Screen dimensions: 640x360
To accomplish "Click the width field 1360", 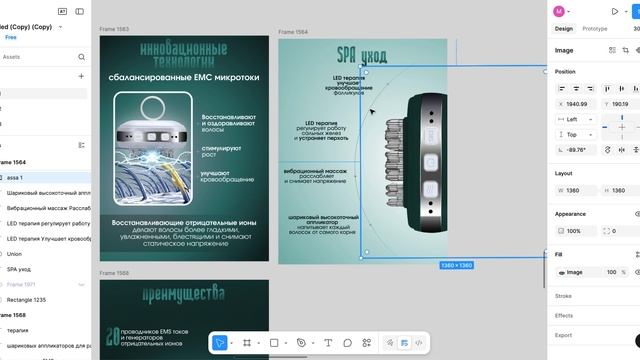I will tap(576, 190).
